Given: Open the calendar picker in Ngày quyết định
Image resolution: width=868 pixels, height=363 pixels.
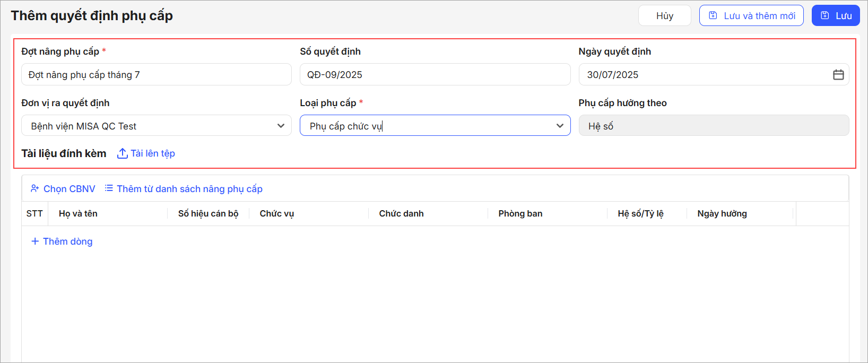Looking at the screenshot, I should point(838,75).
